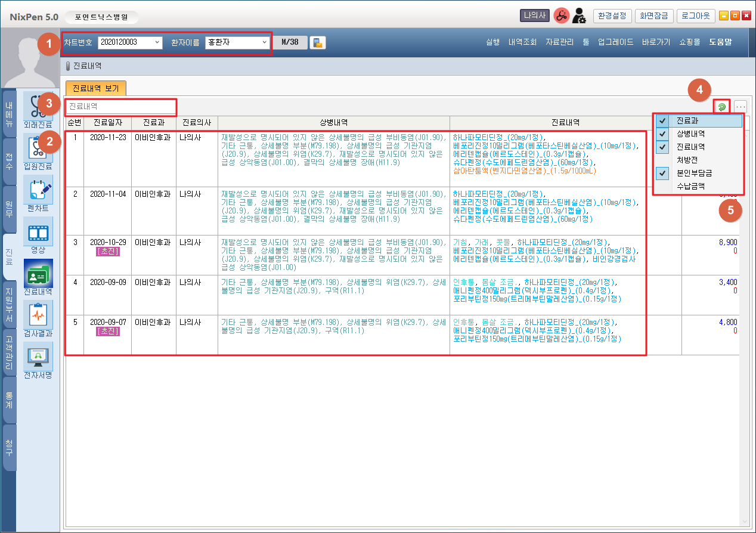The image size is (756, 533).
Task: Expand the 환자이름 dropdown
Action: (x=264, y=42)
